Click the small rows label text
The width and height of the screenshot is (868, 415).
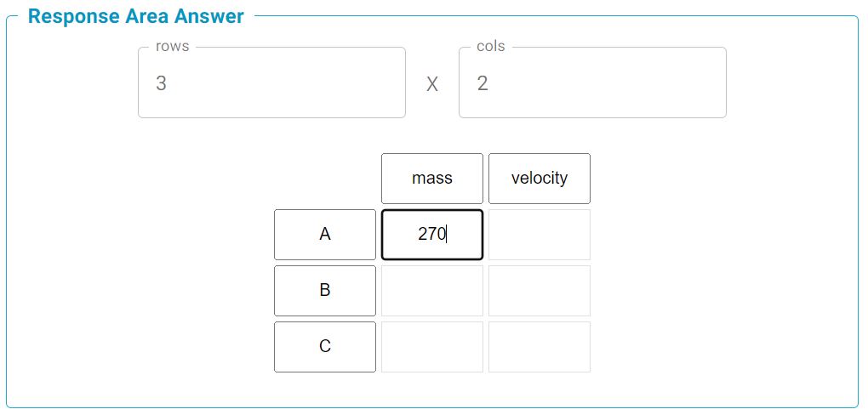point(172,47)
